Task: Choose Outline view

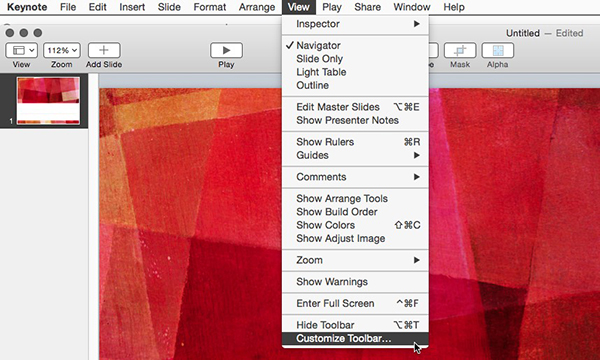Action: pos(355,85)
